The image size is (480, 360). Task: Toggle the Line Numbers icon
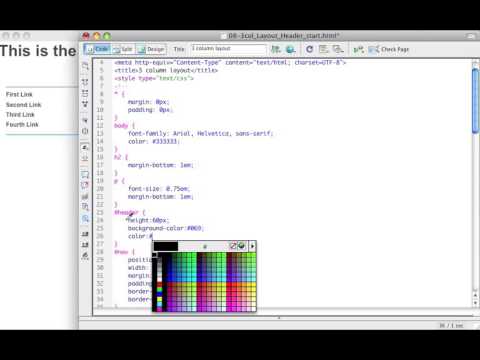(x=85, y=147)
